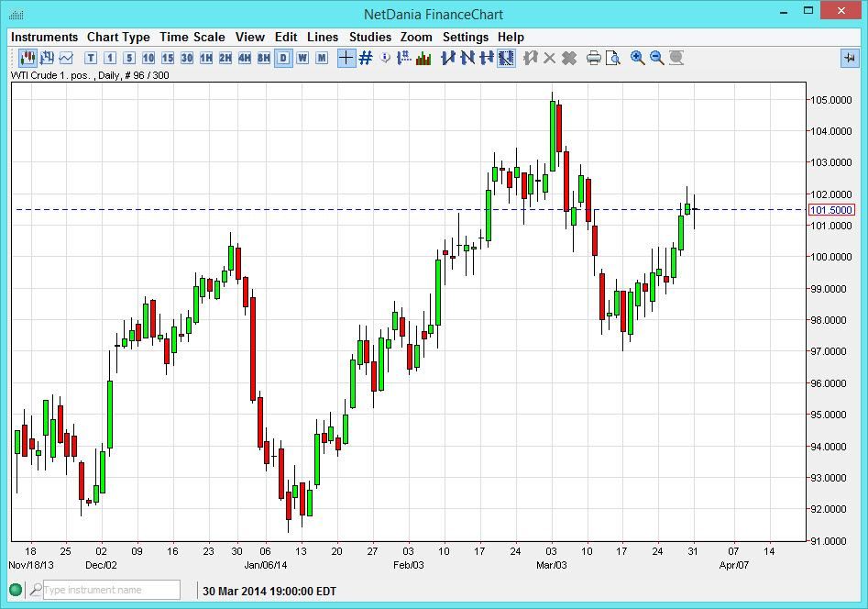Open print preview icon
The width and height of the screenshot is (868, 609).
pos(612,58)
